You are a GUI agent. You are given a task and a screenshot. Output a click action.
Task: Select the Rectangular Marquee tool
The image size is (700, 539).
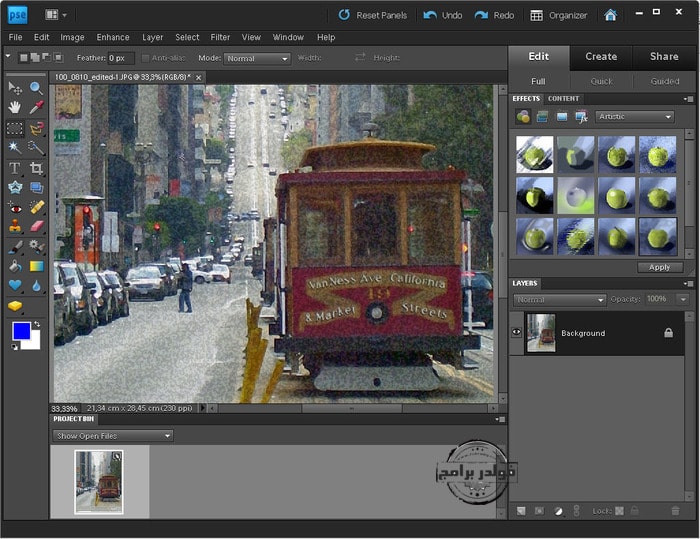point(15,129)
